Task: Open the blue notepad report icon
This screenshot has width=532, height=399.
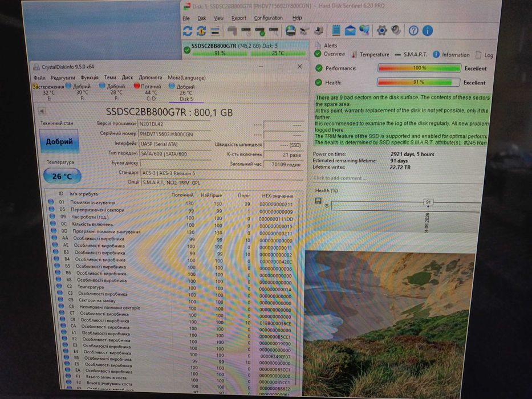Action: click(x=336, y=31)
